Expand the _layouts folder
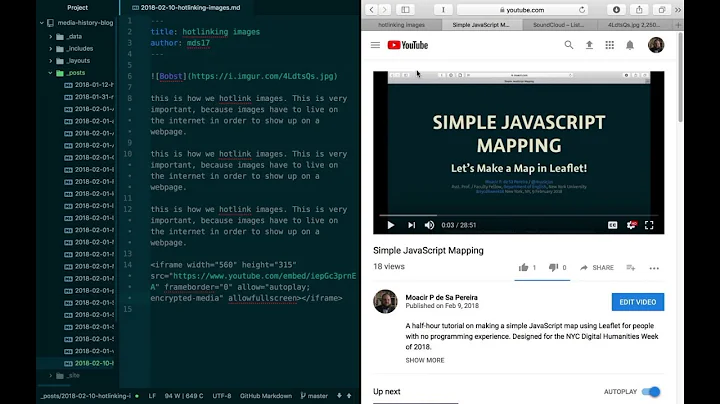720x404 pixels. [51, 61]
